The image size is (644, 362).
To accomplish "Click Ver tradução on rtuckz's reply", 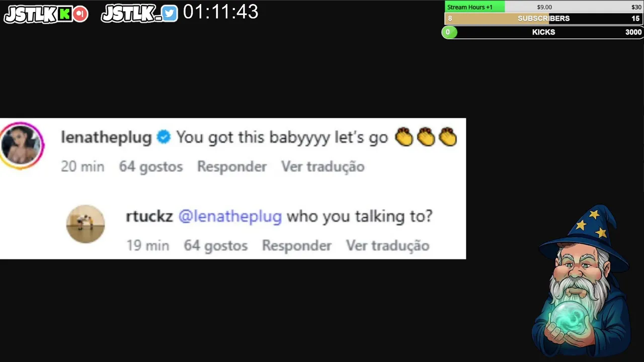I will (387, 245).
